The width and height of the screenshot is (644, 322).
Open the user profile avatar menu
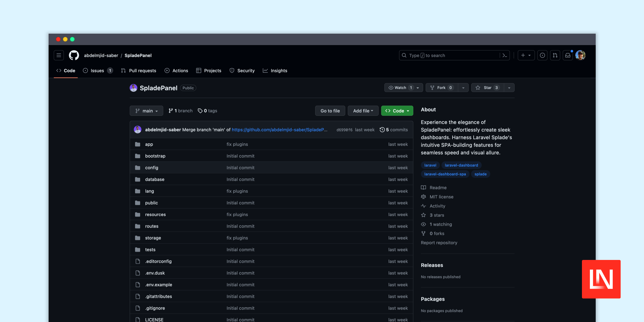(580, 55)
